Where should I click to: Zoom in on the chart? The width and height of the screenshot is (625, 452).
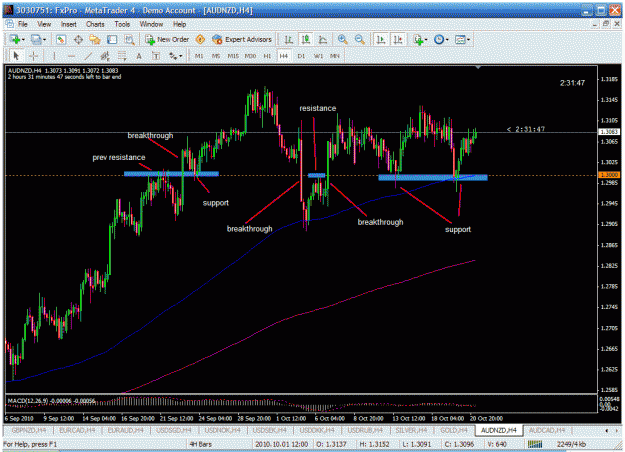click(x=342, y=39)
